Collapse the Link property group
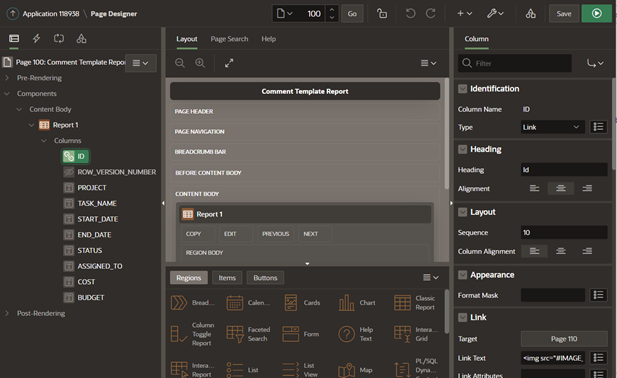Viewport: 617px width, 378px height. coord(462,317)
